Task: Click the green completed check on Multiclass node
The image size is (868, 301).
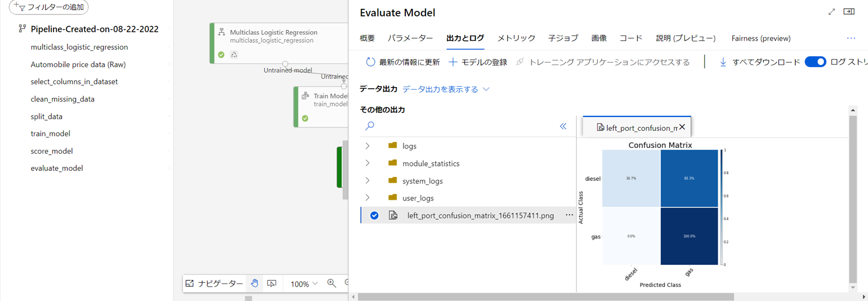Action: point(221,55)
